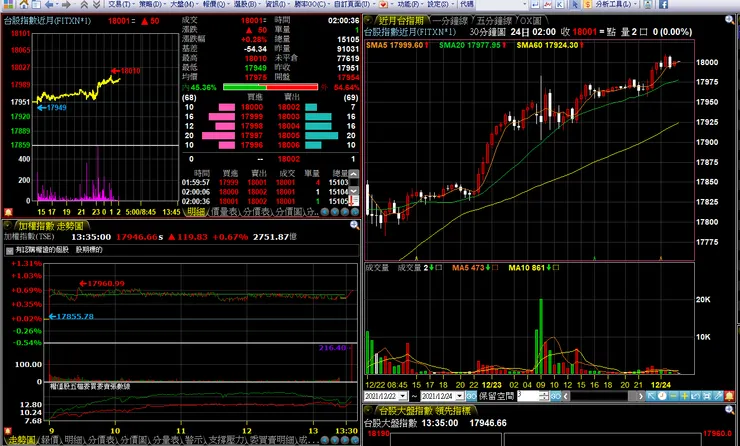Click the green-red buy/sell ratio bar
This screenshot has width=740, height=446.
pyautogui.click(x=270, y=87)
